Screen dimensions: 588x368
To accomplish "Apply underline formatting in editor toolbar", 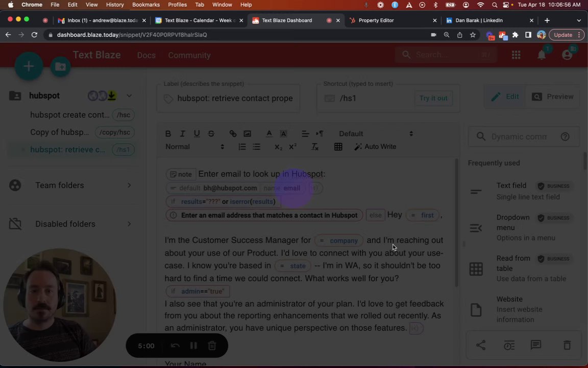I will [x=197, y=134].
